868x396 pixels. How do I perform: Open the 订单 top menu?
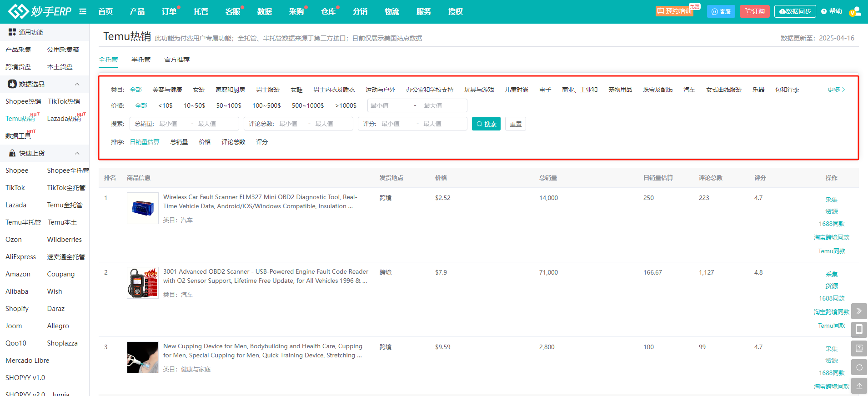(169, 11)
